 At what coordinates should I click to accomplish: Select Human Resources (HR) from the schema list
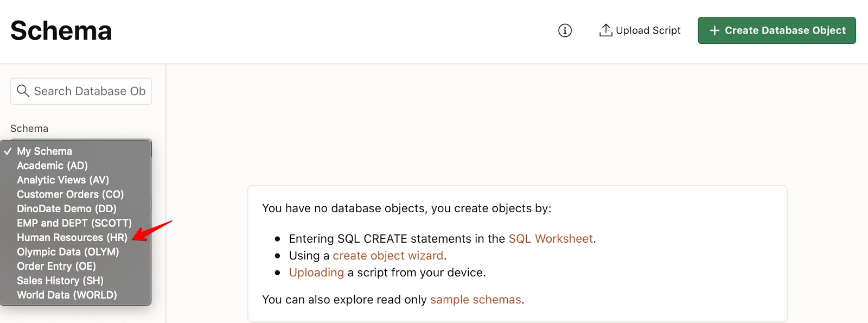[x=72, y=237]
